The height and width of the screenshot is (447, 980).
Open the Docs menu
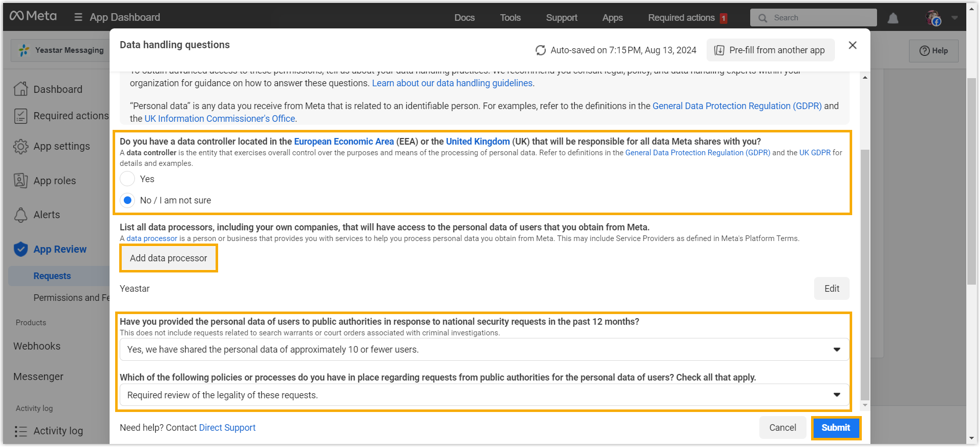(x=464, y=18)
